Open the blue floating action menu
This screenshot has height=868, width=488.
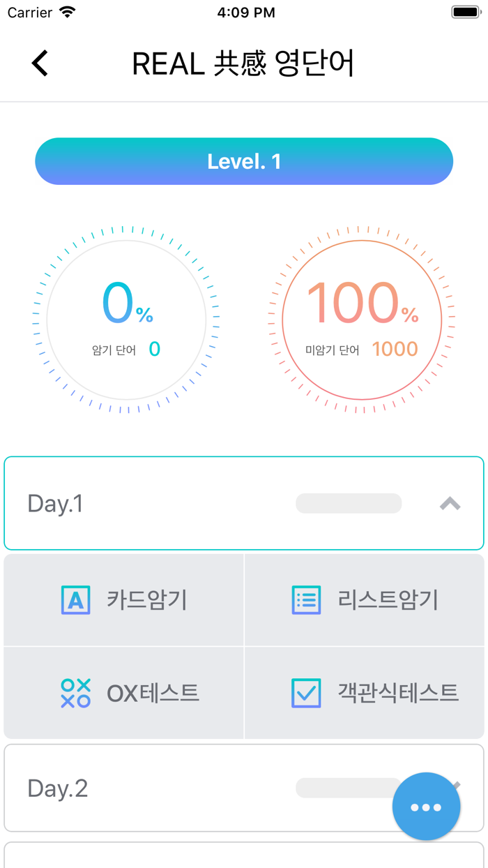pyautogui.click(x=426, y=807)
